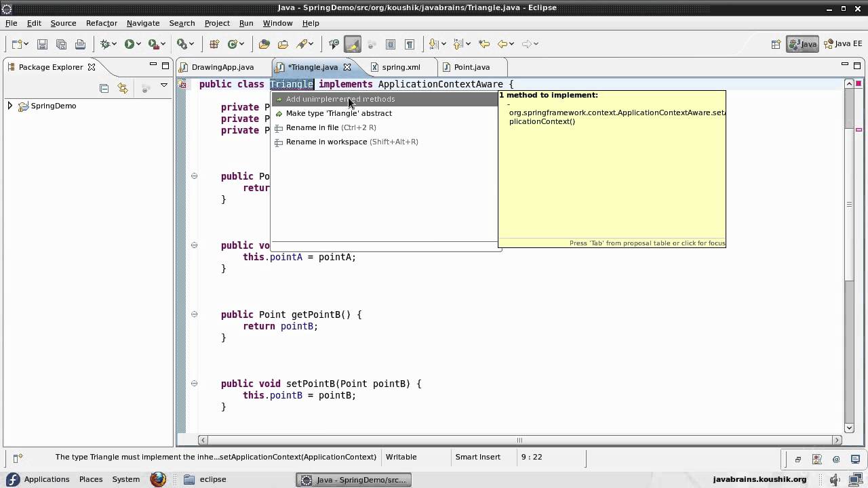Screen dimensions: 868x488
Task: Click the error marker beside class declaration
Action: (182, 84)
